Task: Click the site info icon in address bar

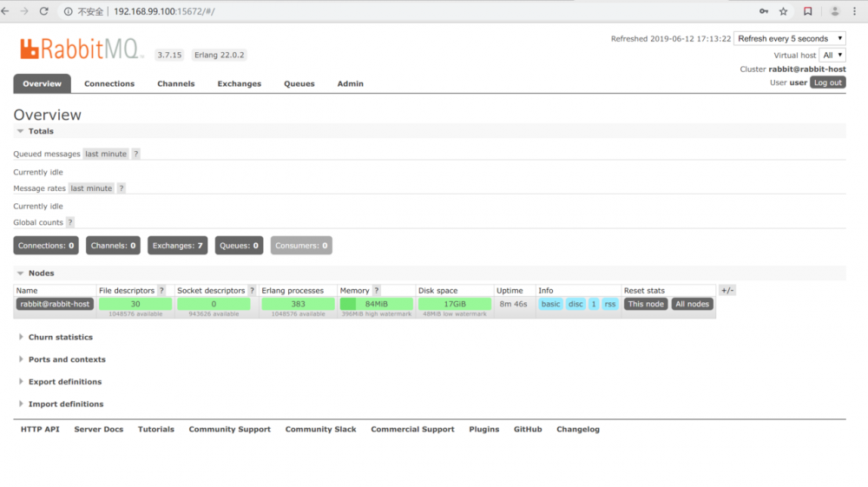Action: click(68, 11)
